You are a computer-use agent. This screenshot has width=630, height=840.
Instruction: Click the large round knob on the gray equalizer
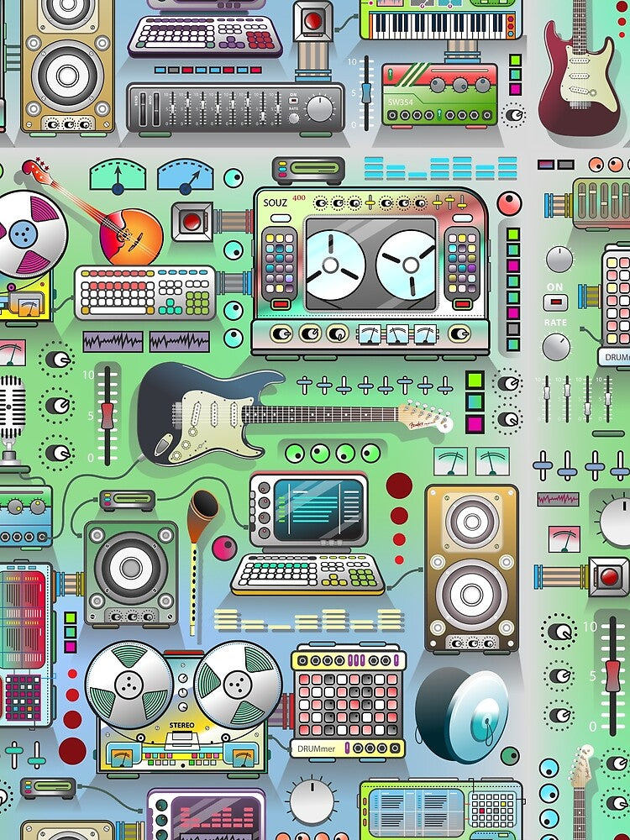click(x=320, y=108)
